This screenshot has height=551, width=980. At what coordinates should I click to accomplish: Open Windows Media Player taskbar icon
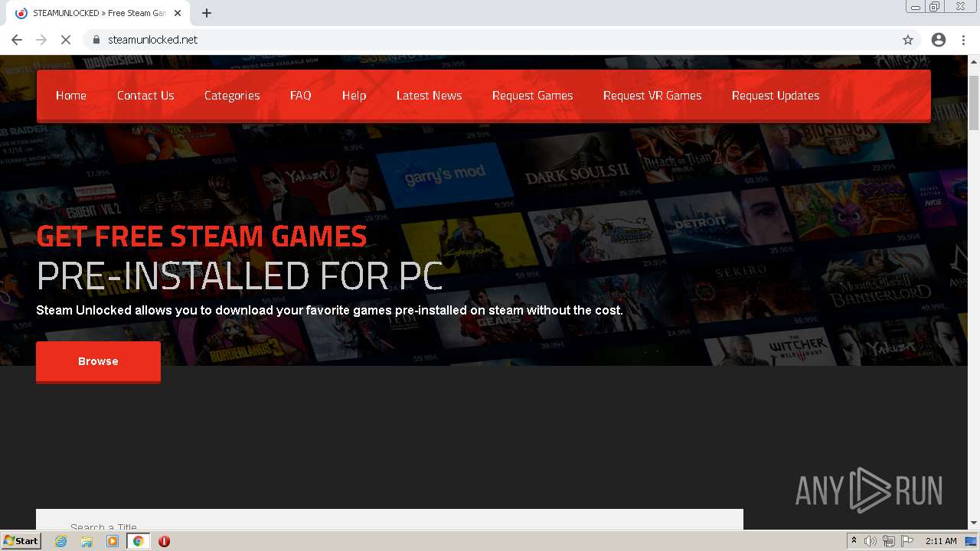[x=113, y=541]
